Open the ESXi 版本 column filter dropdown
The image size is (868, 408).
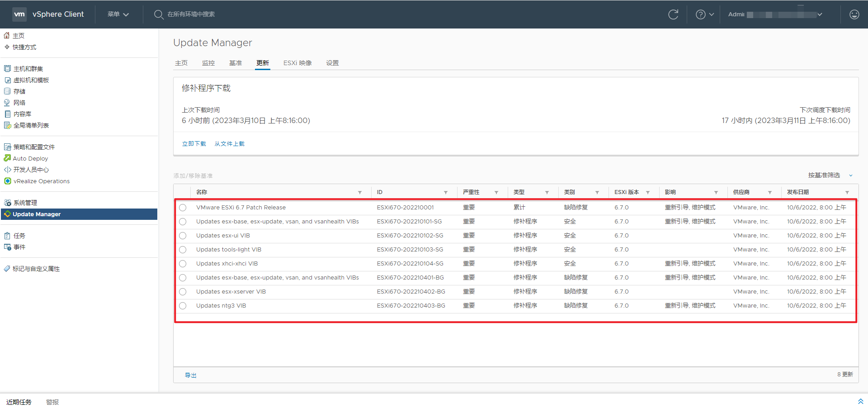pyautogui.click(x=648, y=193)
